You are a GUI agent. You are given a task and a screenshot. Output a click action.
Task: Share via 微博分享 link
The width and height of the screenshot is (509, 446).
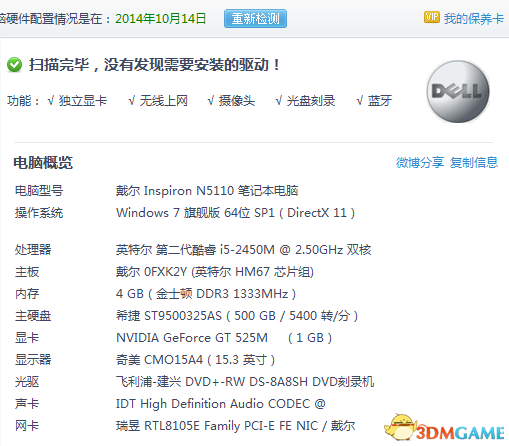click(420, 163)
